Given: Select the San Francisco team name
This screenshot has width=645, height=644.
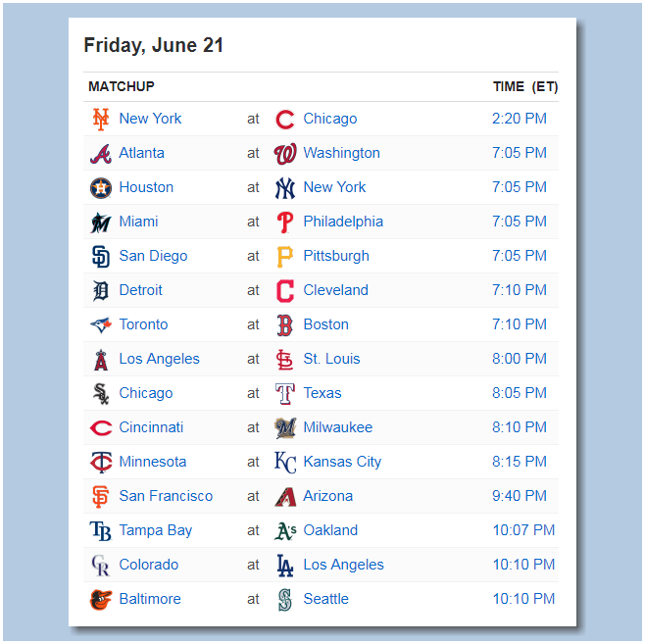Looking at the screenshot, I should coord(166,496).
